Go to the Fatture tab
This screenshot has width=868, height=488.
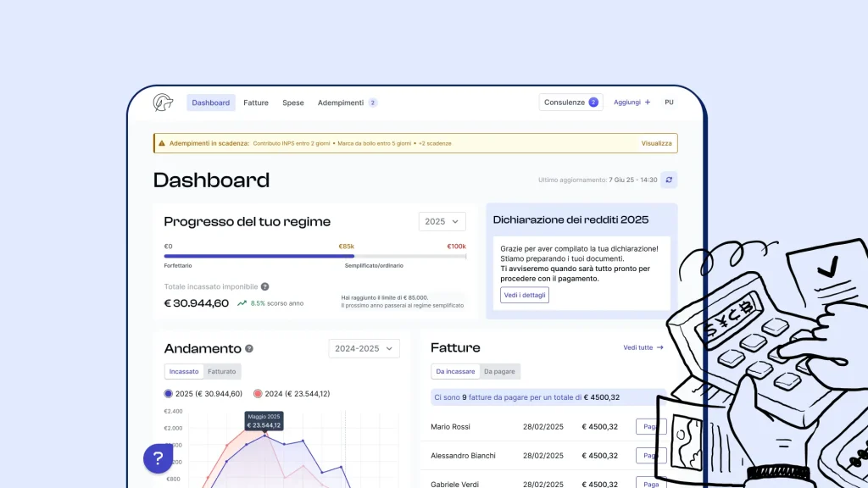[256, 103]
